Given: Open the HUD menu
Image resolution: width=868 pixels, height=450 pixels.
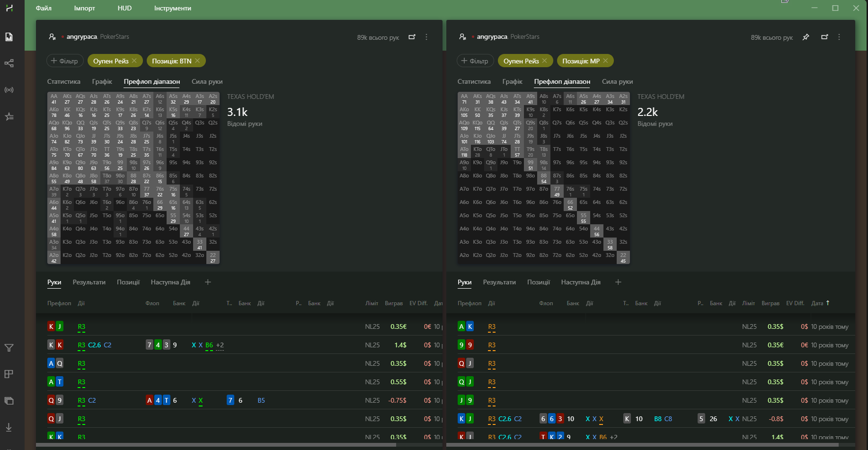Looking at the screenshot, I should pyautogui.click(x=124, y=8).
